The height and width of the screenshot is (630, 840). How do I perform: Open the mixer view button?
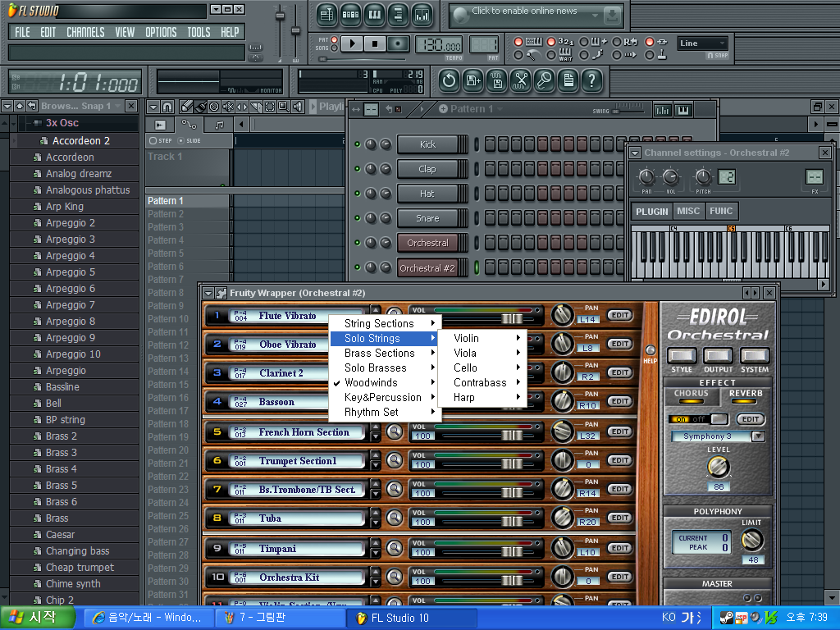coord(422,15)
